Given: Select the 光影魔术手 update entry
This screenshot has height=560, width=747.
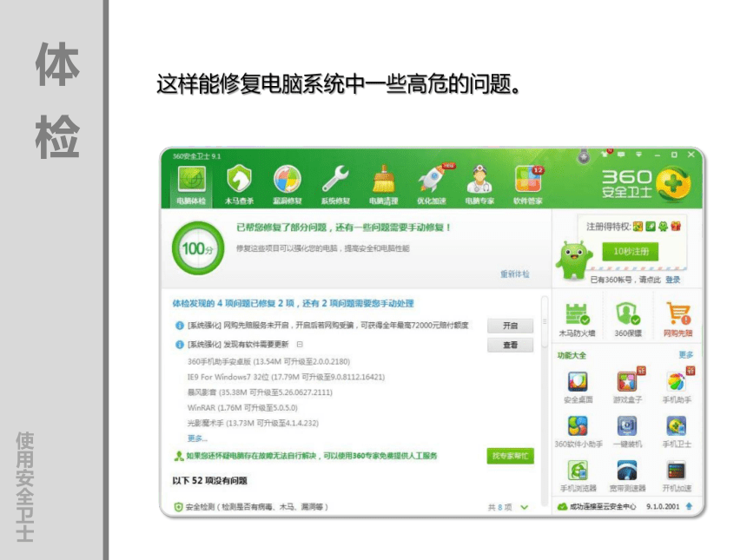Looking at the screenshot, I should [x=253, y=423].
